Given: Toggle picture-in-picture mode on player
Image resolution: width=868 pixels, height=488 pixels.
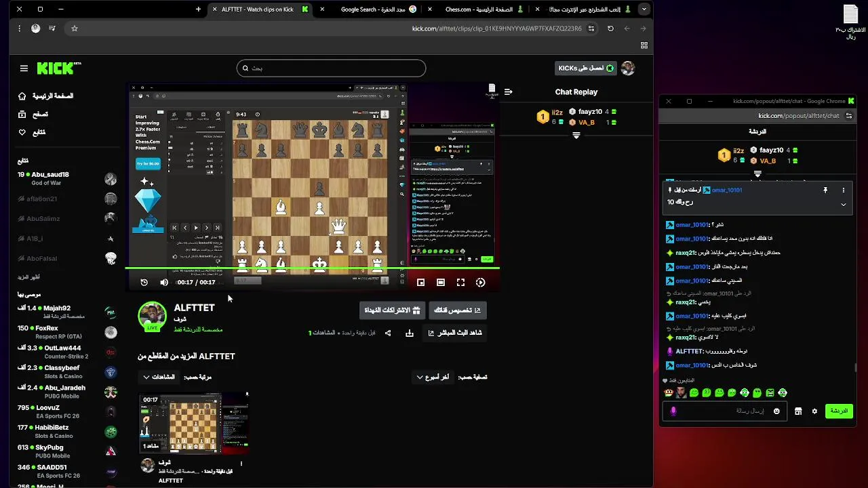Looking at the screenshot, I should [420, 283].
